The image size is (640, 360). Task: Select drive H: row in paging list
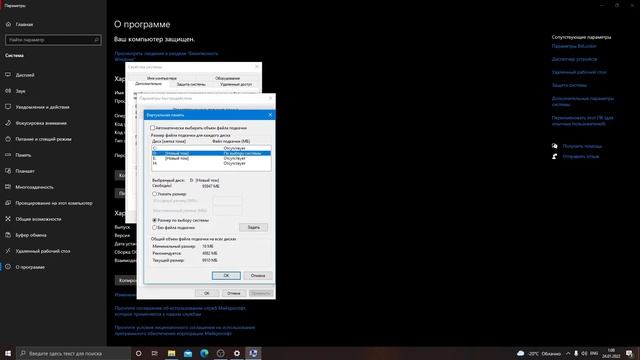[x=211, y=163]
